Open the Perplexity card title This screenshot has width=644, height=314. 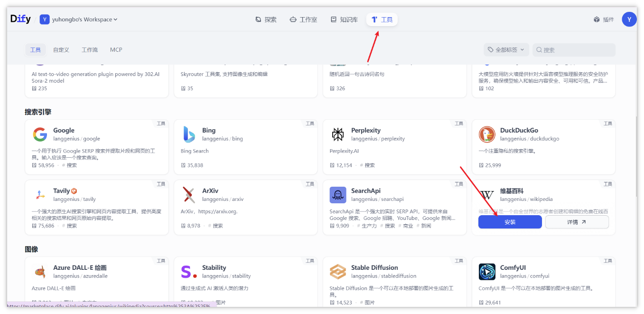click(366, 130)
